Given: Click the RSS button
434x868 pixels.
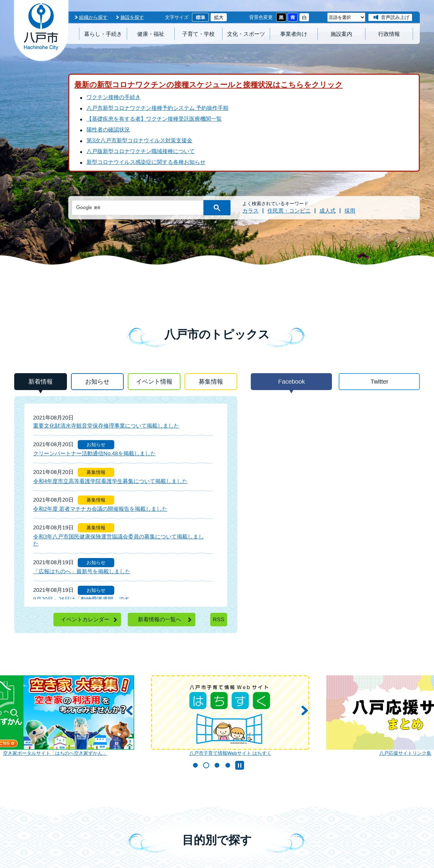Looking at the screenshot, I should click(219, 620).
